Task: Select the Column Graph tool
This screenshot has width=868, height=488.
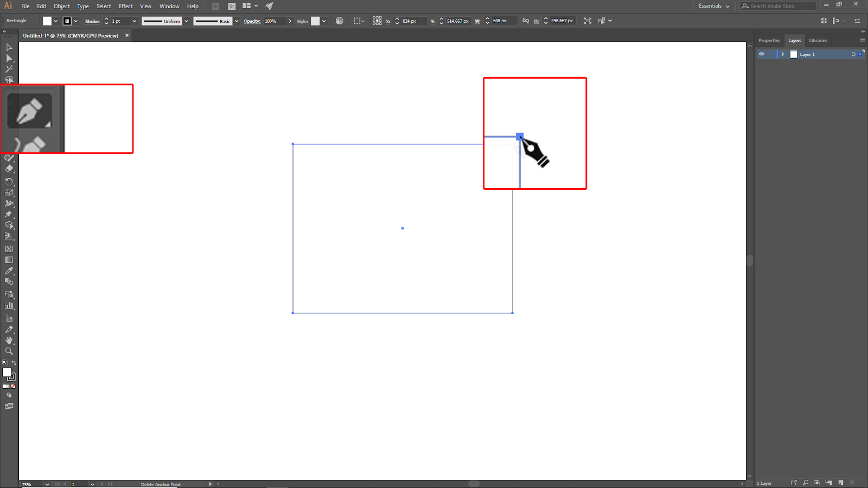Action: pyautogui.click(x=9, y=305)
